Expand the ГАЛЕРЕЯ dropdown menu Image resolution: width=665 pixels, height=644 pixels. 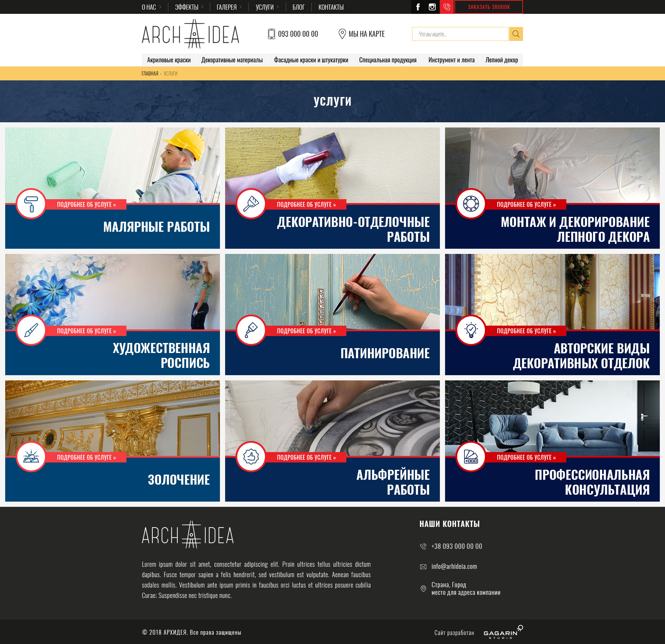point(229,7)
